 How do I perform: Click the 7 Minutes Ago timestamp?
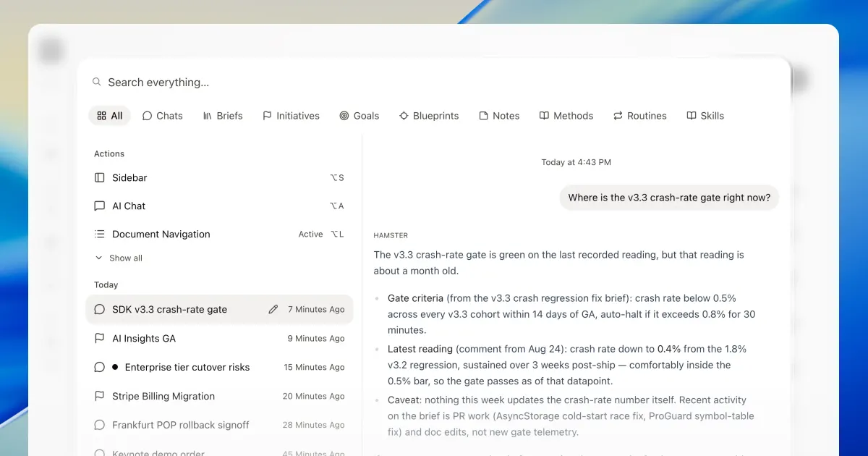coord(316,309)
